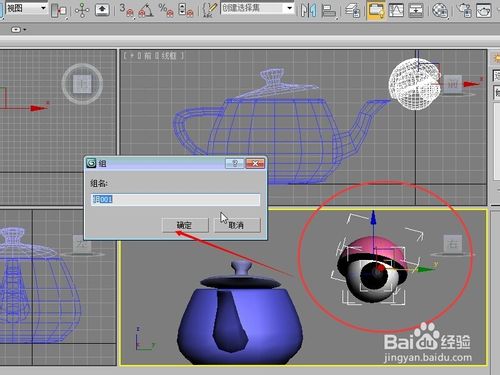Open the Curve Editor icon

[x=396, y=10]
